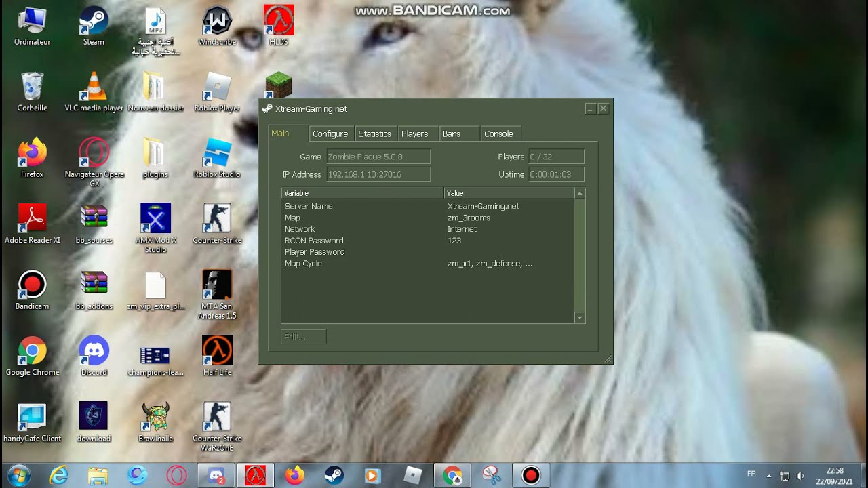
Task: Launch the HLDS desktop shortcut
Action: 279,26
